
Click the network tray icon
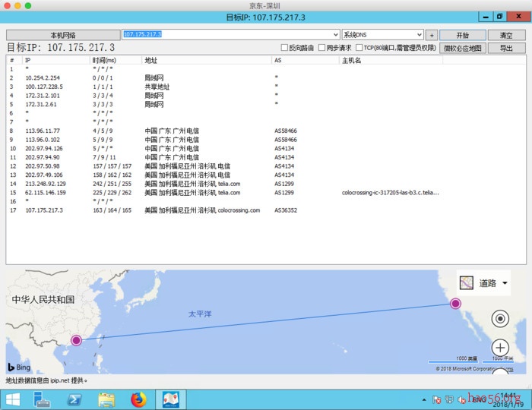pyautogui.click(x=449, y=400)
